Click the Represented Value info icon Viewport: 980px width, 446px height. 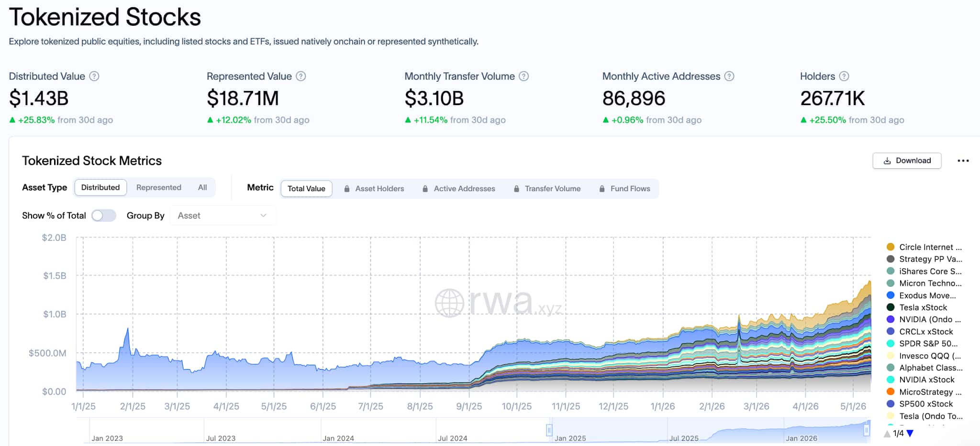[x=301, y=76]
